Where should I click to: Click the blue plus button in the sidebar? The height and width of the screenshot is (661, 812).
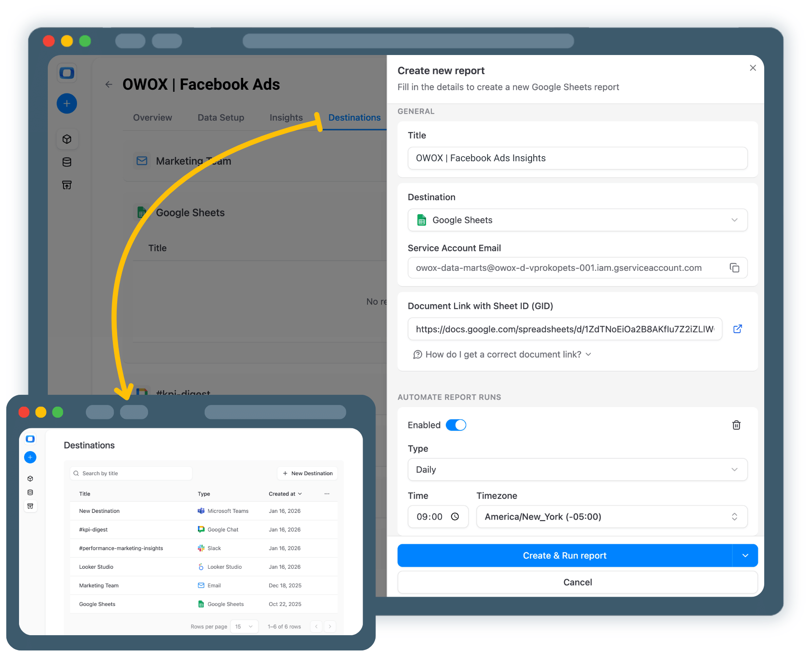pos(66,103)
